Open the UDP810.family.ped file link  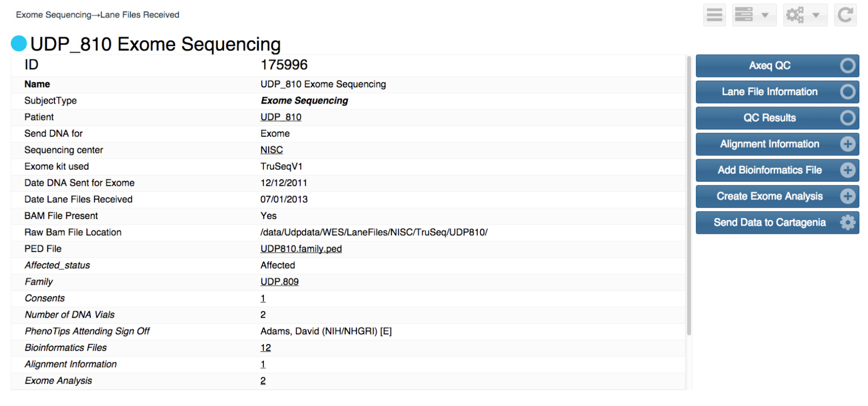pos(301,249)
